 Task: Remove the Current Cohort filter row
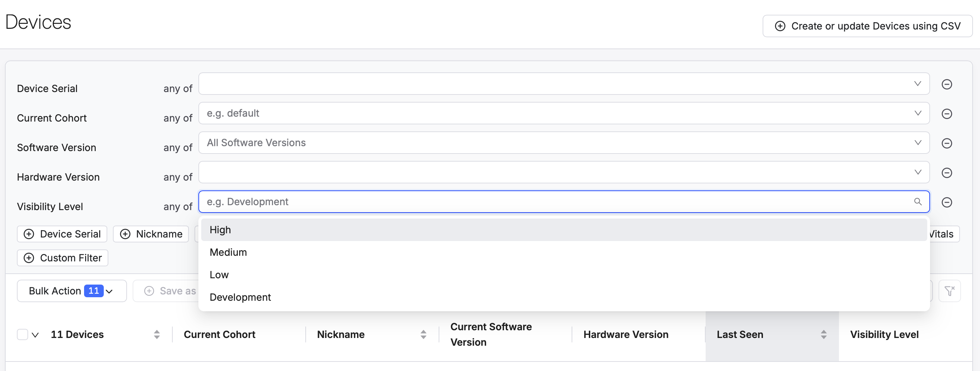coord(947,114)
